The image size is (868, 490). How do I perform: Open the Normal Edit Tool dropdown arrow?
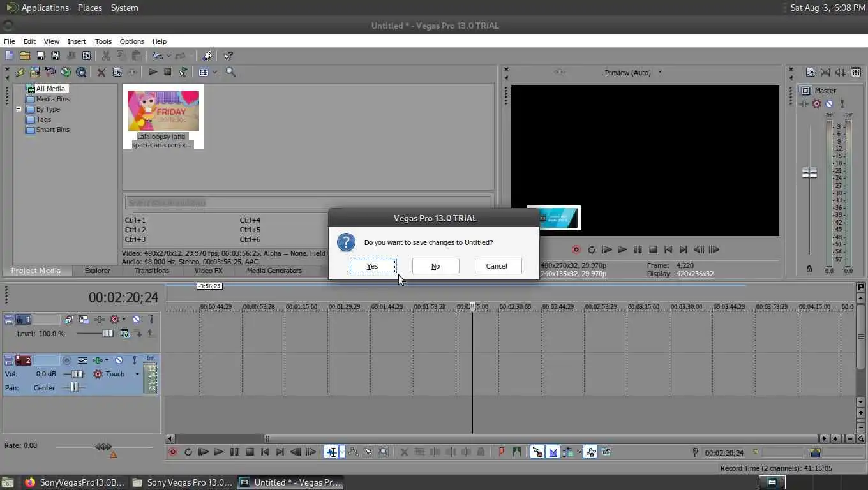pyautogui.click(x=342, y=452)
